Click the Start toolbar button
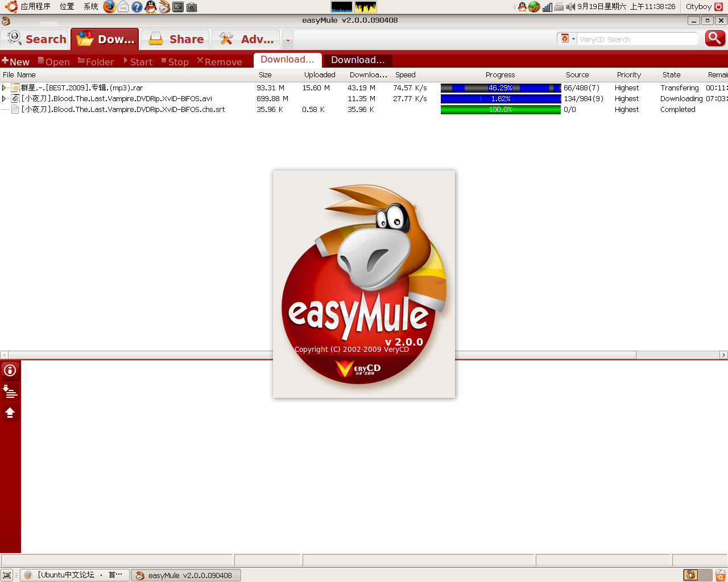728x582 pixels. [x=138, y=61]
